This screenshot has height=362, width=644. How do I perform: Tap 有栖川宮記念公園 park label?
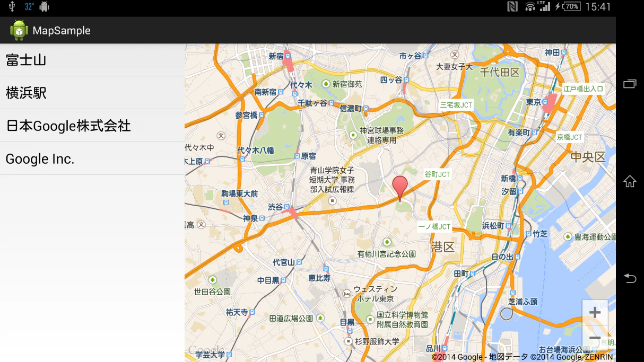point(387,254)
